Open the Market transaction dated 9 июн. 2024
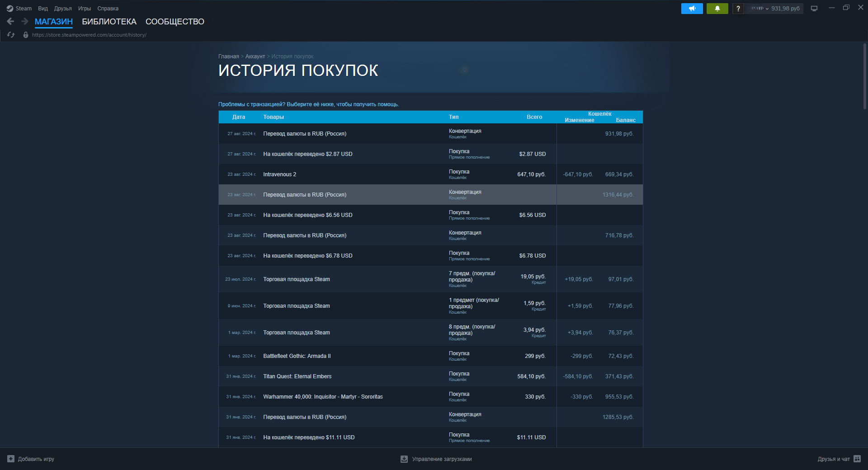This screenshot has width=868, height=470. [431, 306]
